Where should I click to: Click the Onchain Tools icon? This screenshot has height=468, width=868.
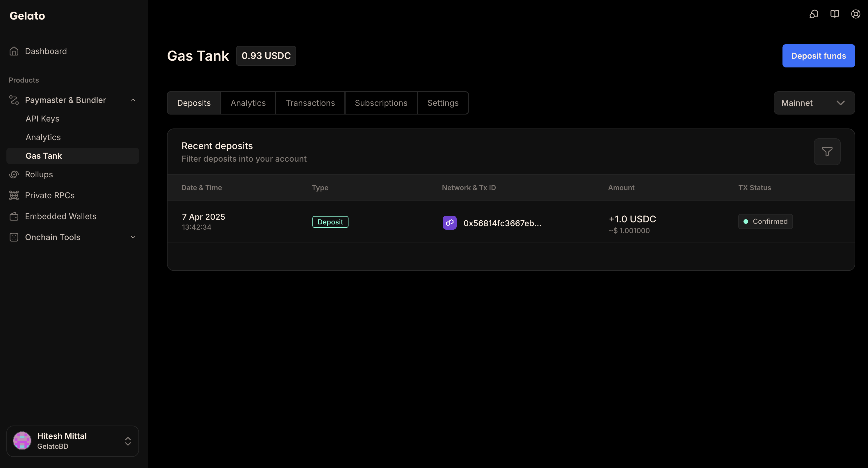coord(14,237)
